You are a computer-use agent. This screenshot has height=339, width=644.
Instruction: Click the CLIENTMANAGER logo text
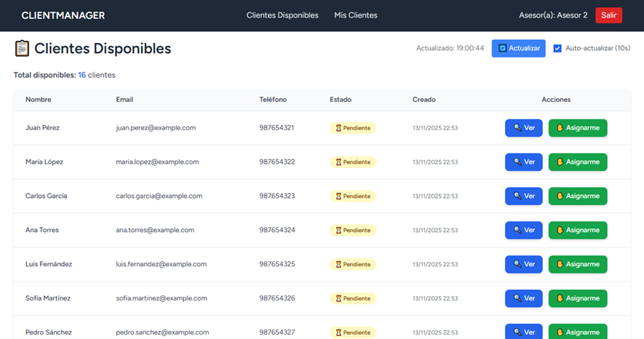pos(63,15)
